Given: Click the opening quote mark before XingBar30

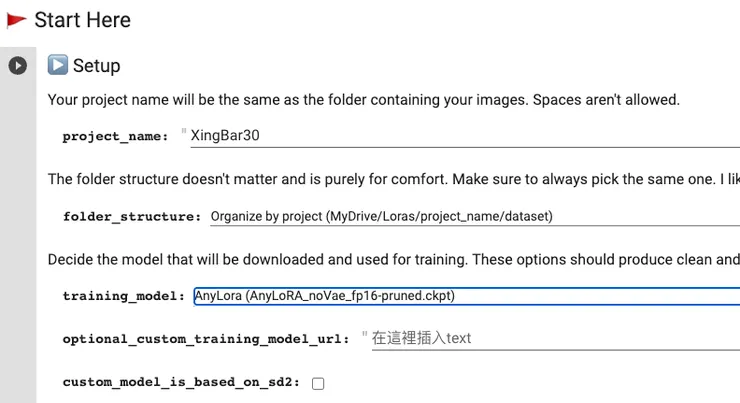Looking at the screenshot, I should click(x=184, y=133).
